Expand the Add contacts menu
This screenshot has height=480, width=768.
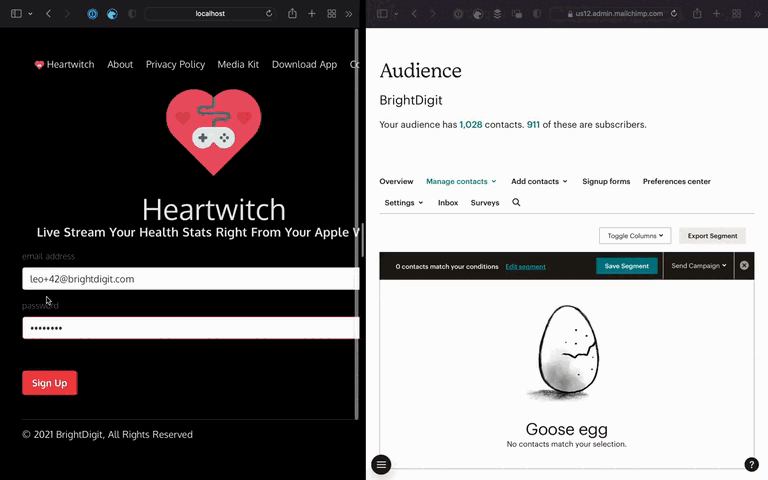coord(539,181)
